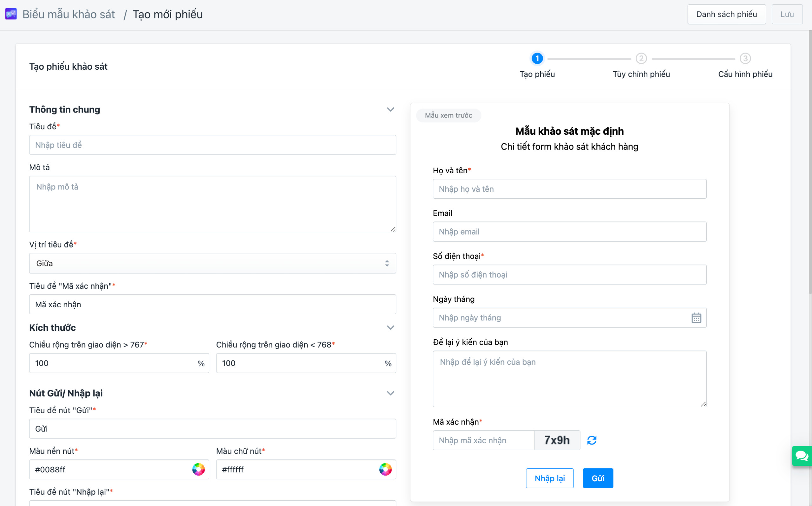Click the captcha refresh icon
The image size is (812, 506).
[592, 440]
